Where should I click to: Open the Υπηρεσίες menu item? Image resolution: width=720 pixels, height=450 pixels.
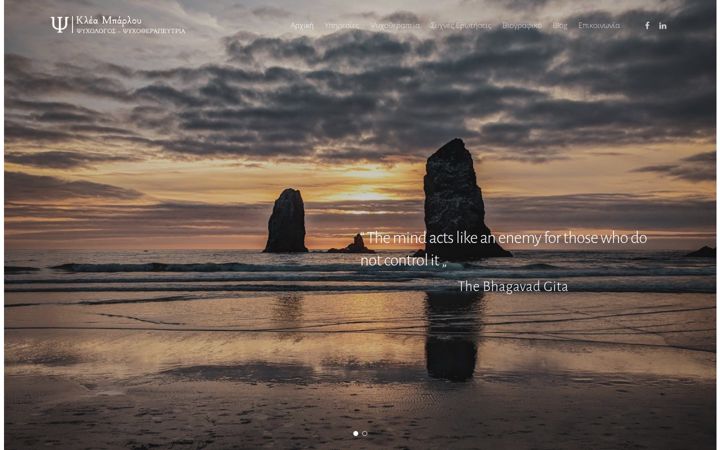(342, 26)
